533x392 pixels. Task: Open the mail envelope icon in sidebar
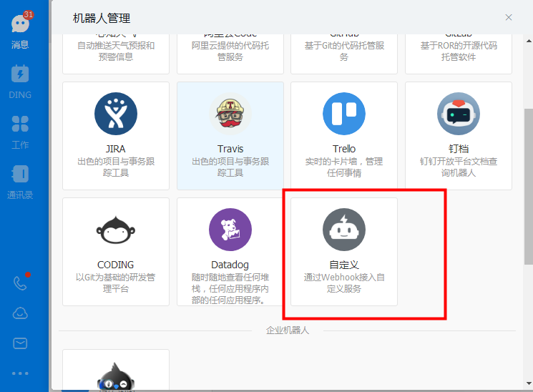20,343
